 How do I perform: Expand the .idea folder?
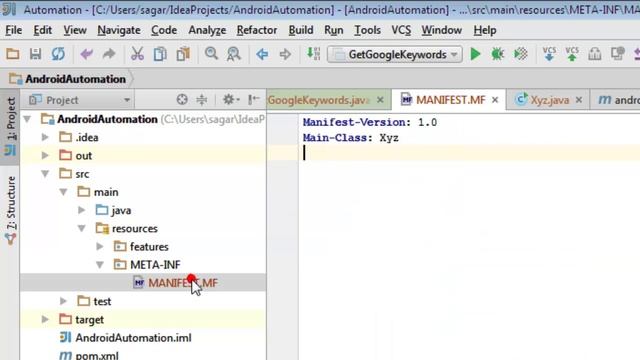pos(45,137)
